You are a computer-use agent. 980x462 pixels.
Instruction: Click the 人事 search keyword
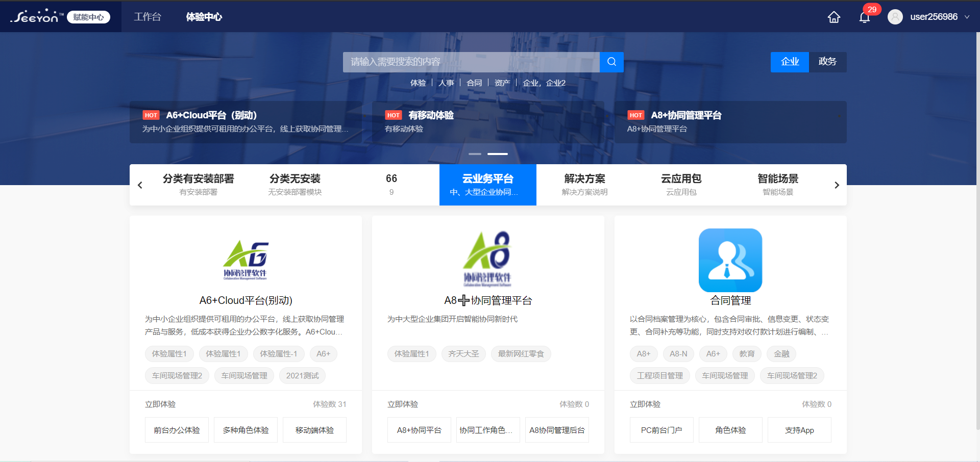pyautogui.click(x=446, y=83)
